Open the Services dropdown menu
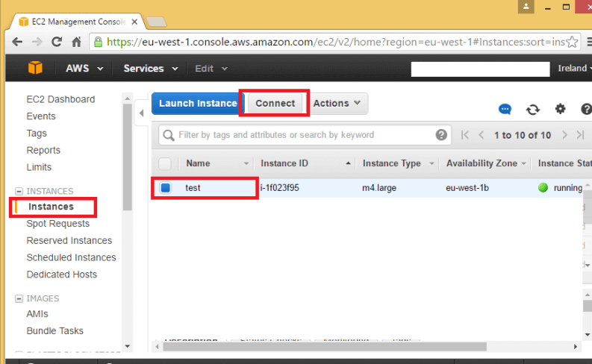 (x=151, y=69)
